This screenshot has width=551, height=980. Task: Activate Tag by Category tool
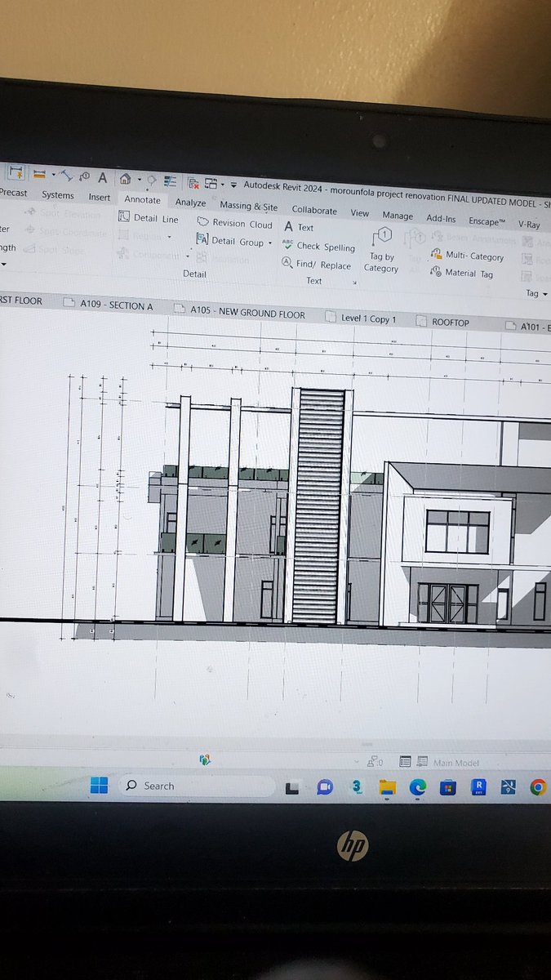[381, 250]
